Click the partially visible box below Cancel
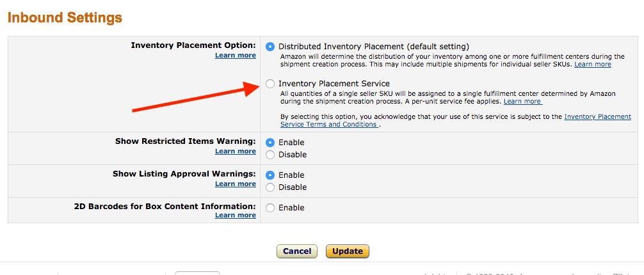 pyautogui.click(x=198, y=273)
